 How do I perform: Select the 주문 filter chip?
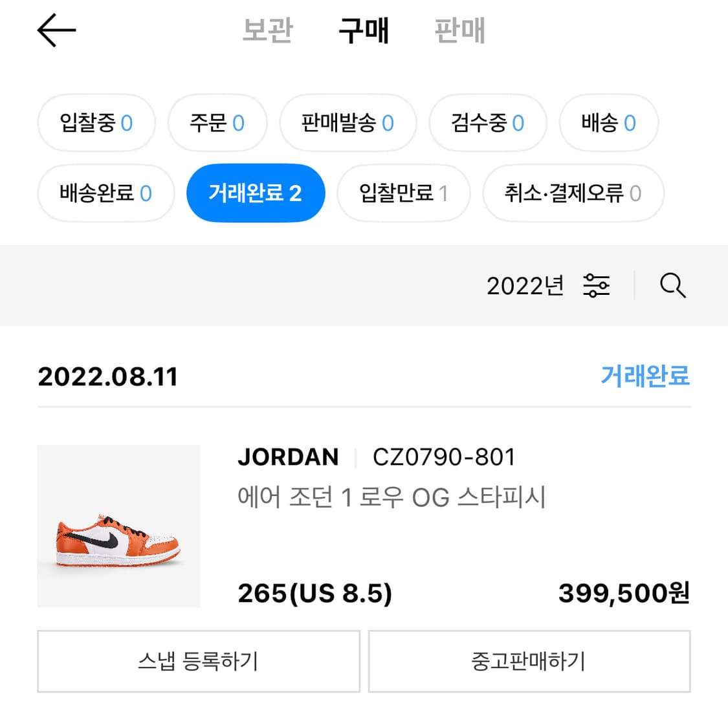[x=217, y=124]
